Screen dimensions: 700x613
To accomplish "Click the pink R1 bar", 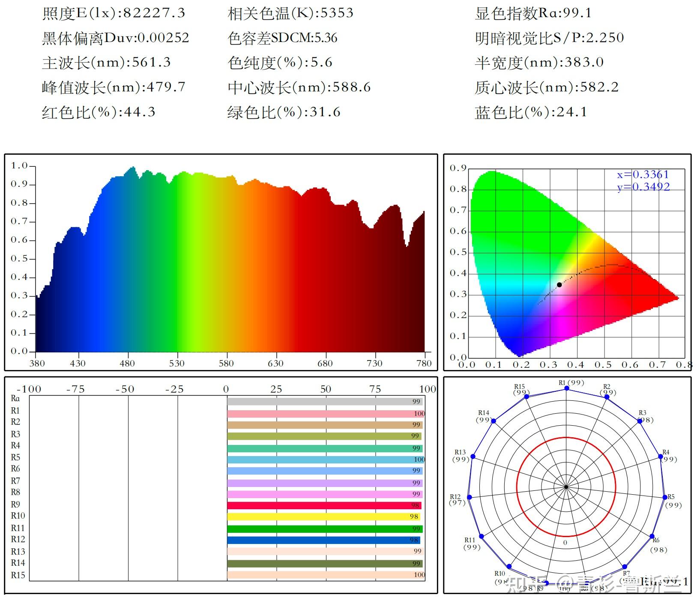I will coord(326,414).
